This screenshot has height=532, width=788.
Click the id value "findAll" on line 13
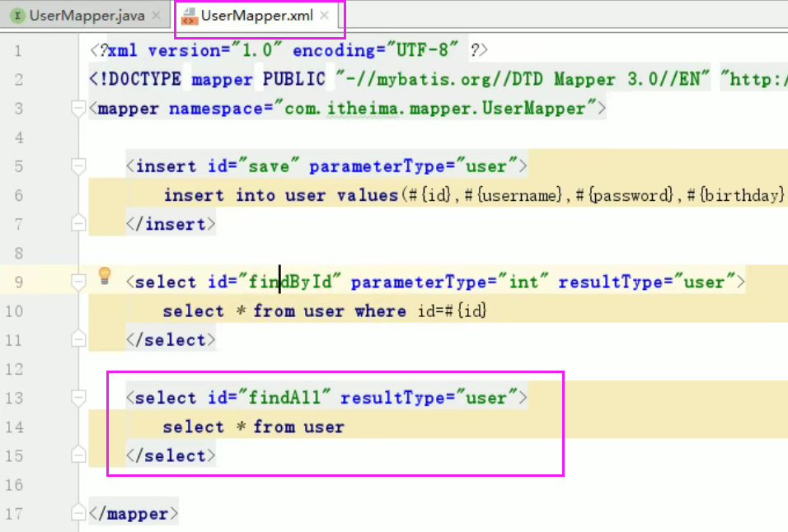click(x=285, y=398)
